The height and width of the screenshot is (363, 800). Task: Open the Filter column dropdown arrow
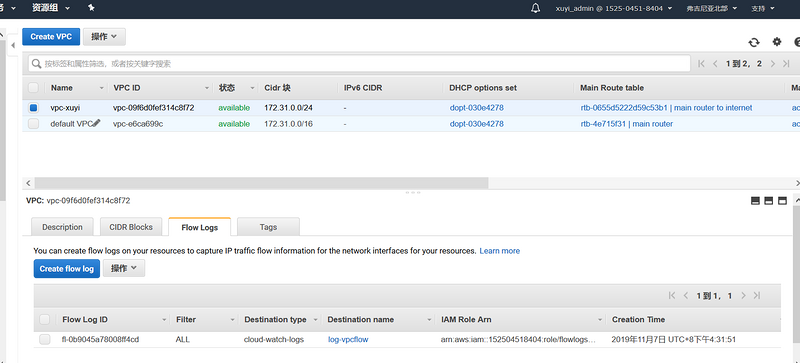[232, 320]
